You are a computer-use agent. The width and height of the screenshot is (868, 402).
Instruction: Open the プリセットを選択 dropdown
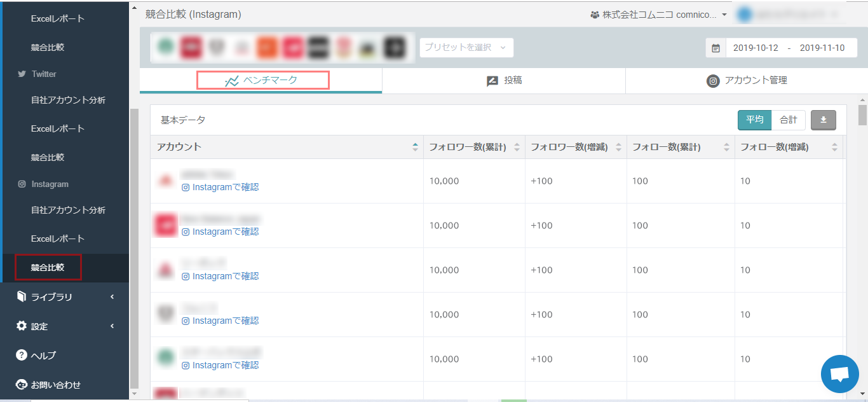click(466, 47)
